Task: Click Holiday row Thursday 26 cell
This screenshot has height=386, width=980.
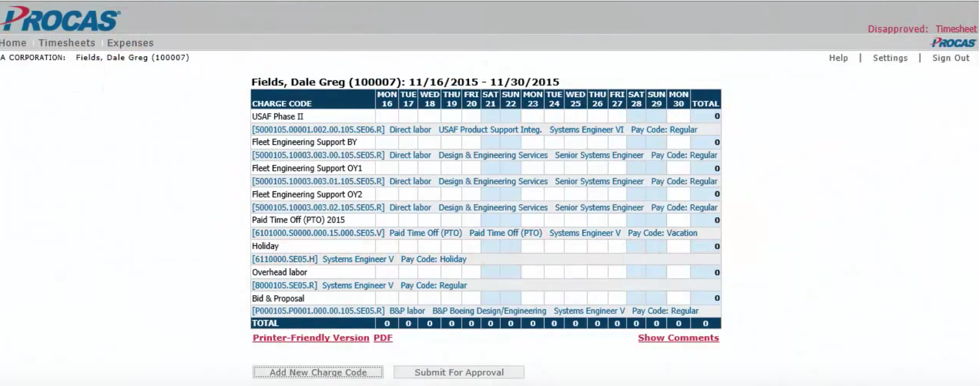Action: [x=597, y=246]
